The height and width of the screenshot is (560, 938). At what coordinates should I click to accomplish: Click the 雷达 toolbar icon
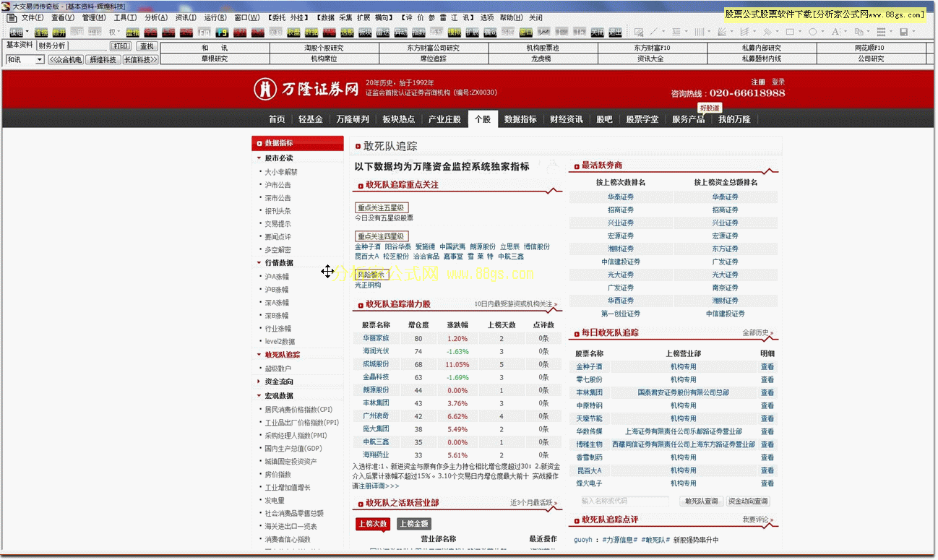(x=382, y=33)
